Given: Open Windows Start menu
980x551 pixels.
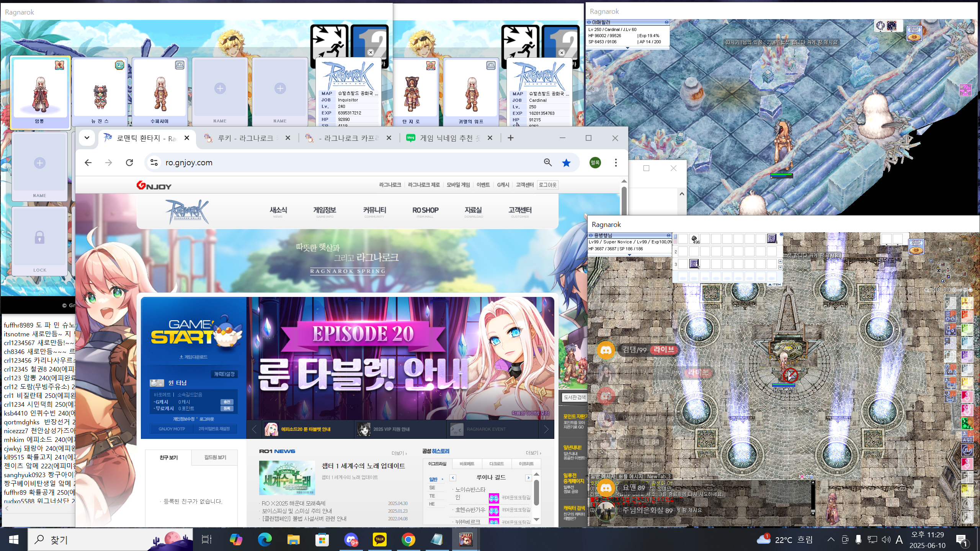Looking at the screenshot, I should point(14,540).
